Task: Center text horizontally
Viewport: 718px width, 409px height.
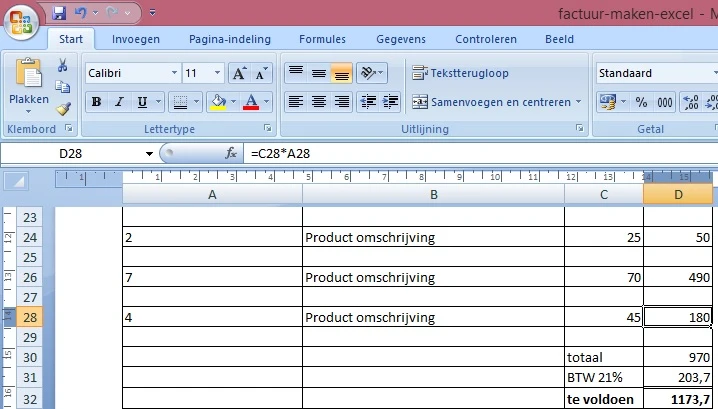Action: pyautogui.click(x=319, y=102)
